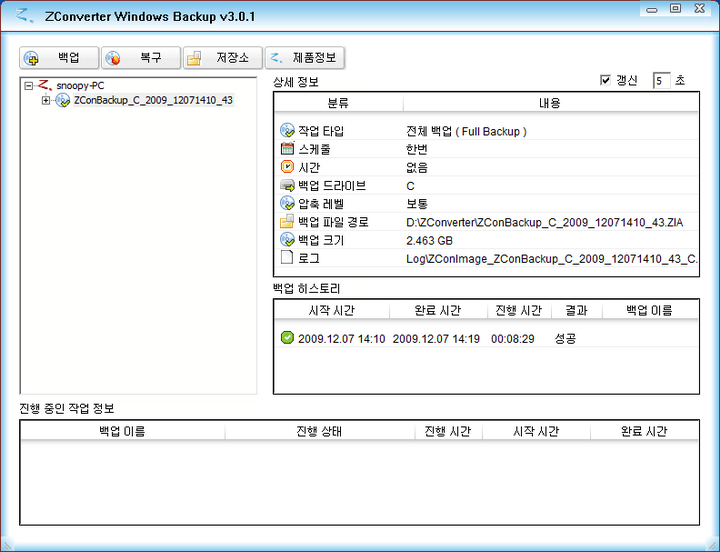The height and width of the screenshot is (552, 720).
Task: Select the 시간 value '없음'
Action: click(x=417, y=168)
